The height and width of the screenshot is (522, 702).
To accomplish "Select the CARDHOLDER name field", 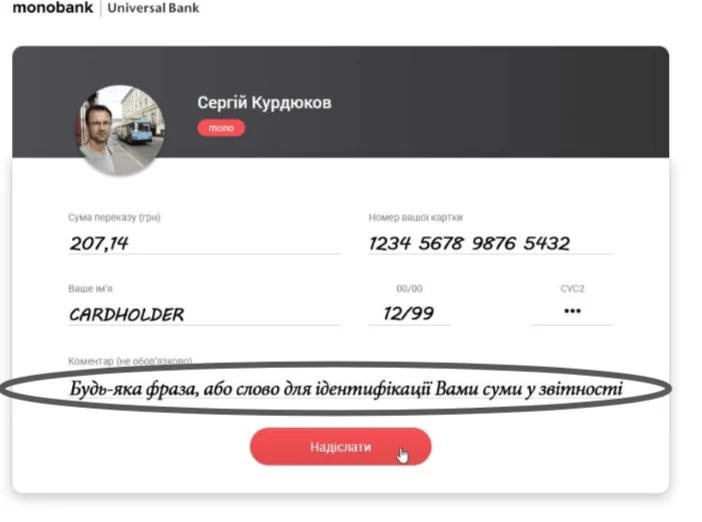I will pyautogui.click(x=204, y=314).
